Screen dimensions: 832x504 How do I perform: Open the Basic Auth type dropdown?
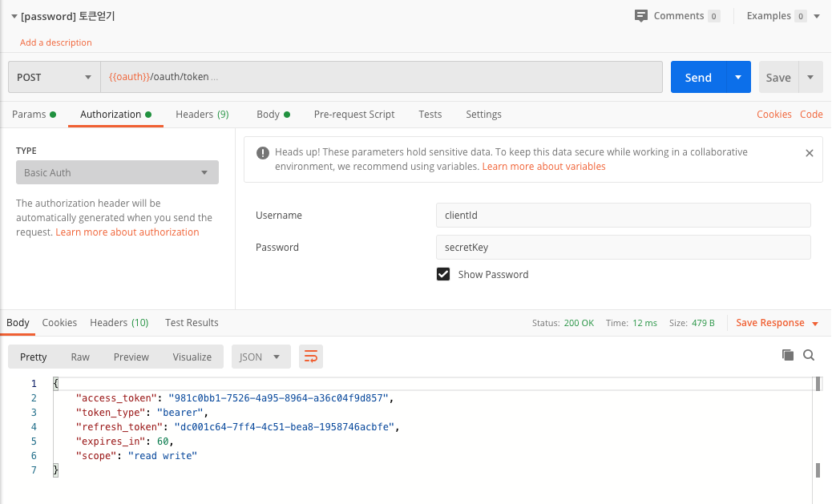coord(117,172)
